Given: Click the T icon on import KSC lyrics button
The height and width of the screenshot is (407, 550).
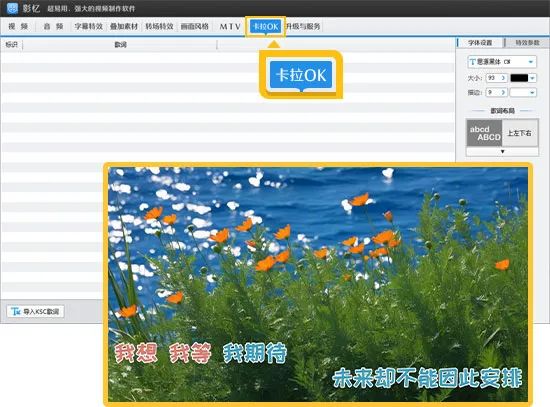Looking at the screenshot, I should tap(16, 311).
